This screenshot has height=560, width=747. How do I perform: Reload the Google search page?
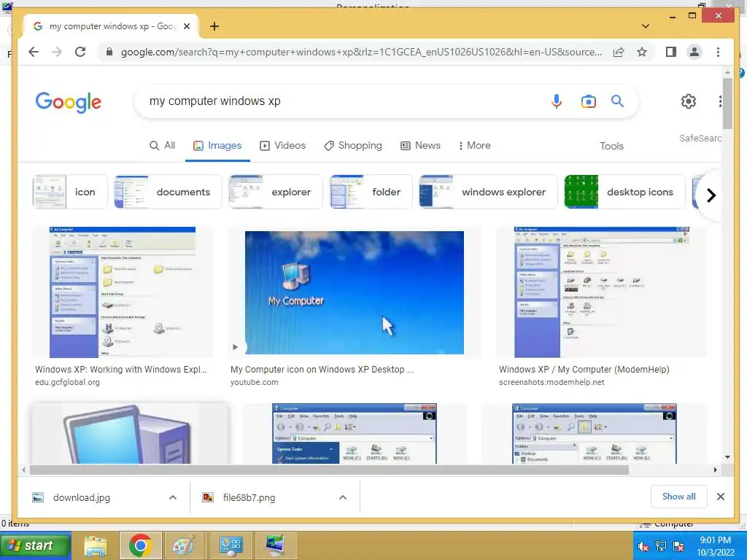[x=80, y=52]
